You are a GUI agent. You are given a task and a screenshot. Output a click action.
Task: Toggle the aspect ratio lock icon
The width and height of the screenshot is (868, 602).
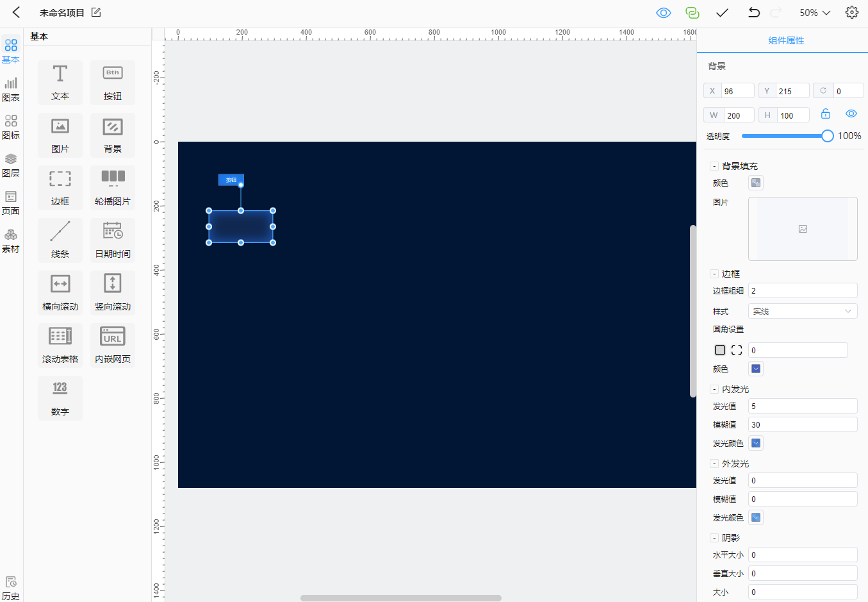click(826, 114)
